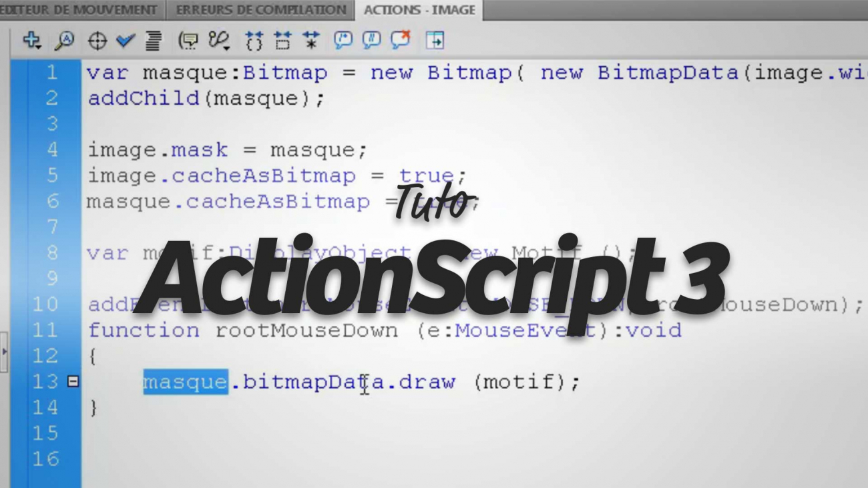Run Check syntax with the blue checkmark
Screen dimensions: 868x488
pyautogui.click(x=125, y=41)
